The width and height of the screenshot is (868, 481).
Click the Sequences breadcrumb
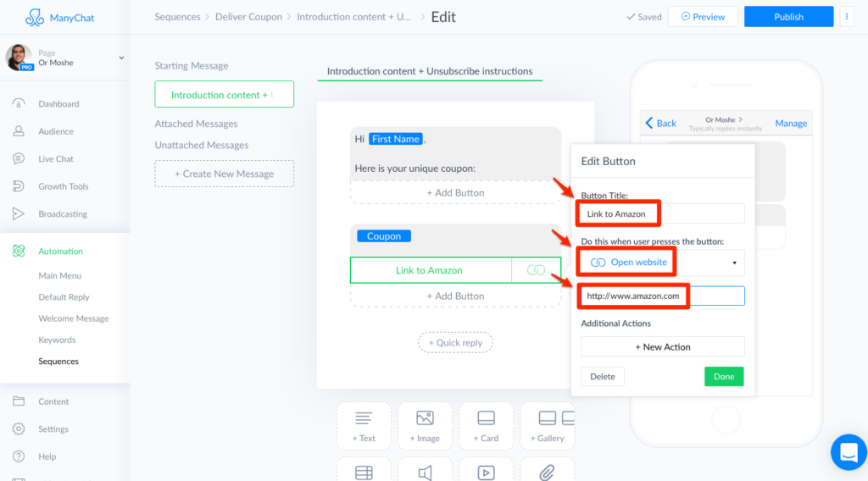tap(177, 17)
